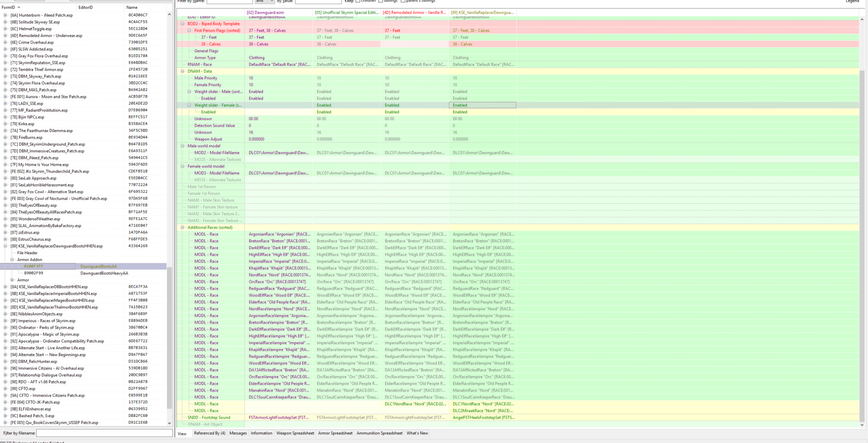Expand the WondersofWeather.esp plugin node
The height and width of the screenshot is (443, 868).
click(x=5, y=219)
